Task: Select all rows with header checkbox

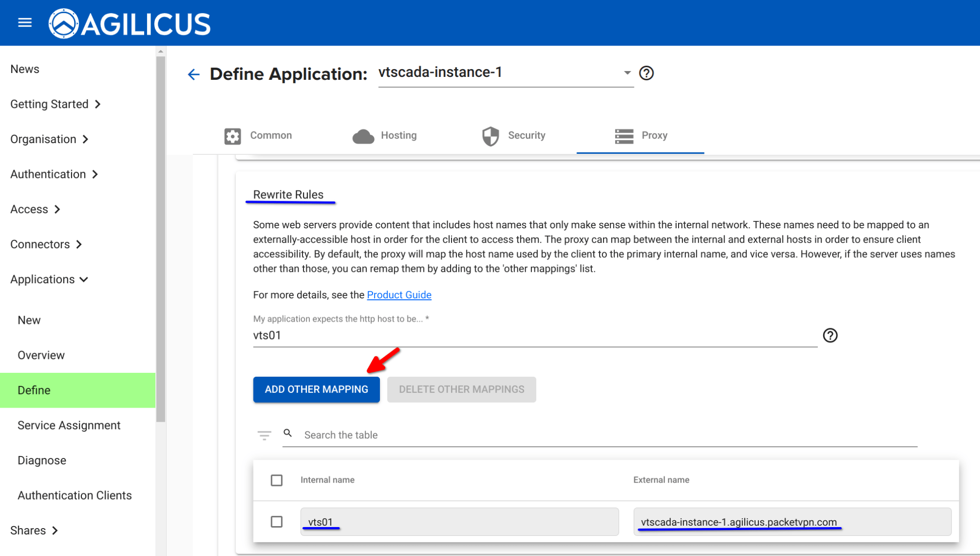Action: coord(276,480)
